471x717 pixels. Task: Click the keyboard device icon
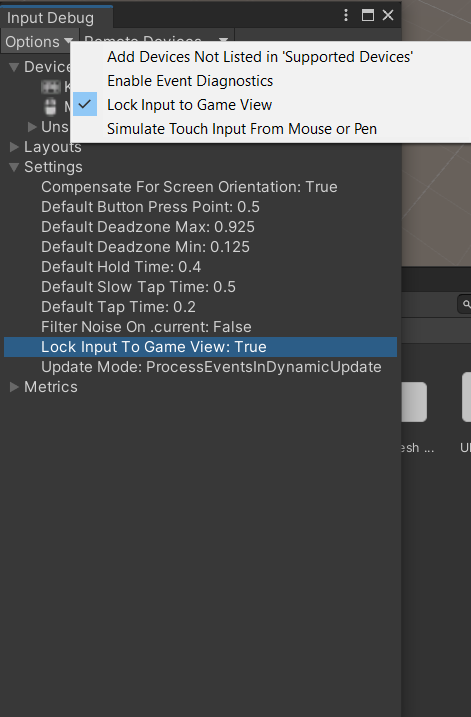pos(51,87)
